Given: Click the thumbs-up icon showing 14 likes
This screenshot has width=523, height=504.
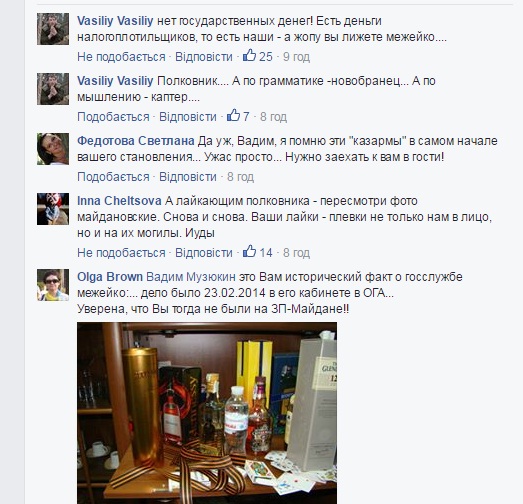Looking at the screenshot, I should [x=249, y=251].
